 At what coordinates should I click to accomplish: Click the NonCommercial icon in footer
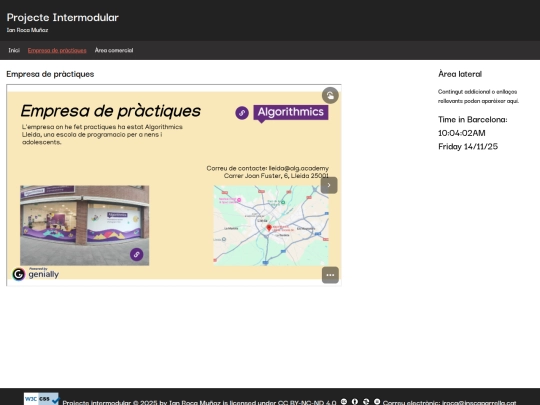pyautogui.click(x=366, y=402)
